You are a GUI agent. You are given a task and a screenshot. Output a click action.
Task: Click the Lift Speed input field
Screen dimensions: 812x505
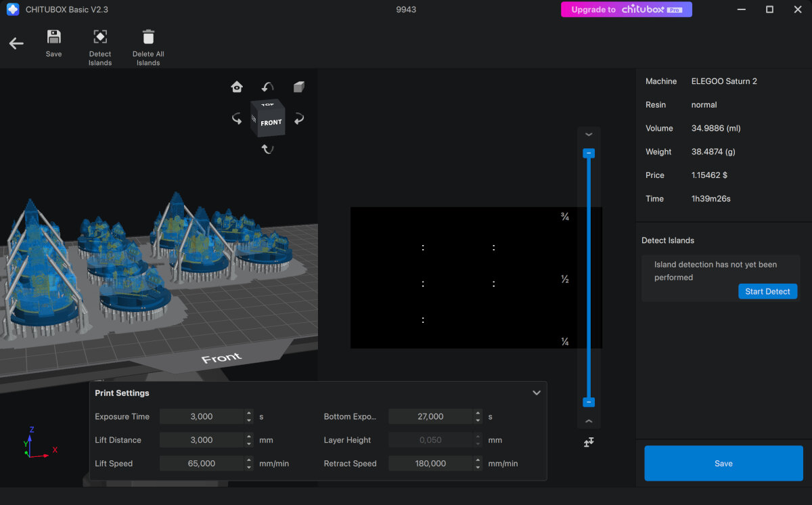point(201,464)
